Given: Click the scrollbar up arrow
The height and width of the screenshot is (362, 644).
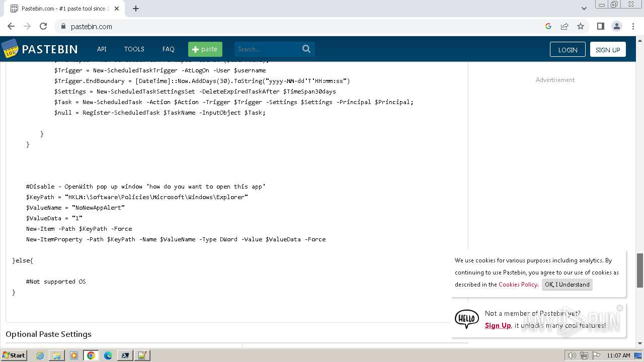Looking at the screenshot, I should coord(640,40).
